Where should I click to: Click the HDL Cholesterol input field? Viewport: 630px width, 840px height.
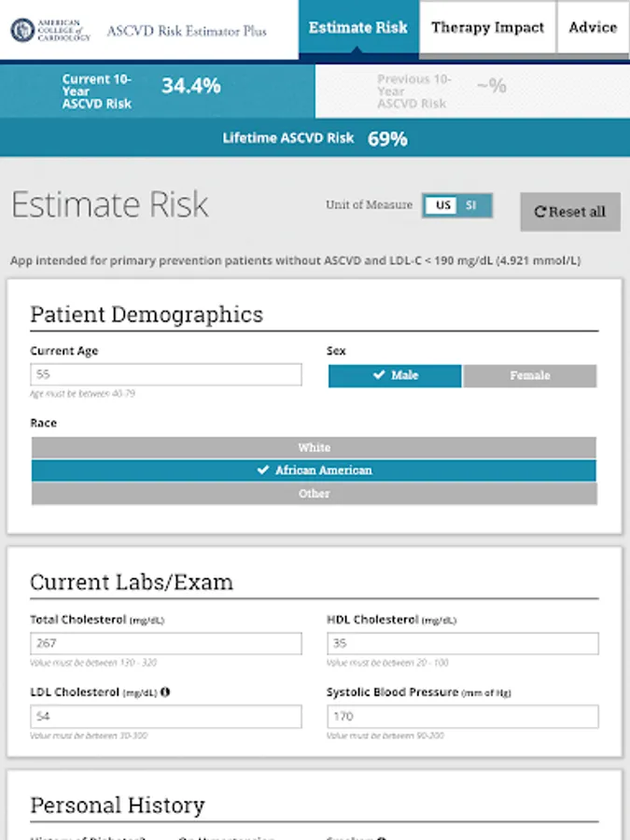(x=462, y=643)
